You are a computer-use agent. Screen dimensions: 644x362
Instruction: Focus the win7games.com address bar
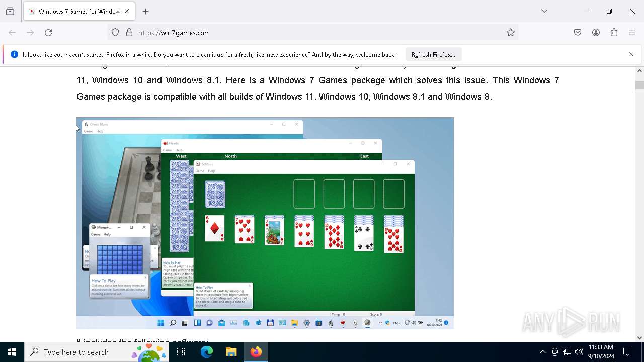[312, 33]
